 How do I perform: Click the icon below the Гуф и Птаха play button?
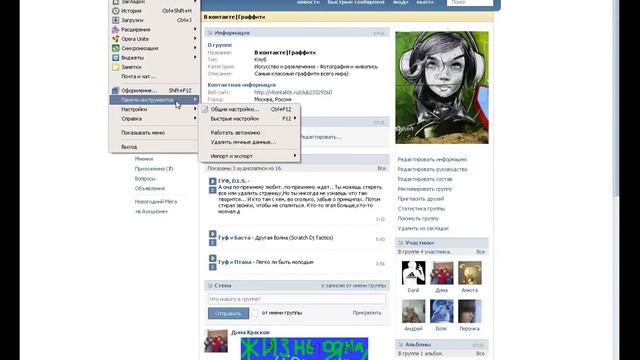click(x=213, y=267)
